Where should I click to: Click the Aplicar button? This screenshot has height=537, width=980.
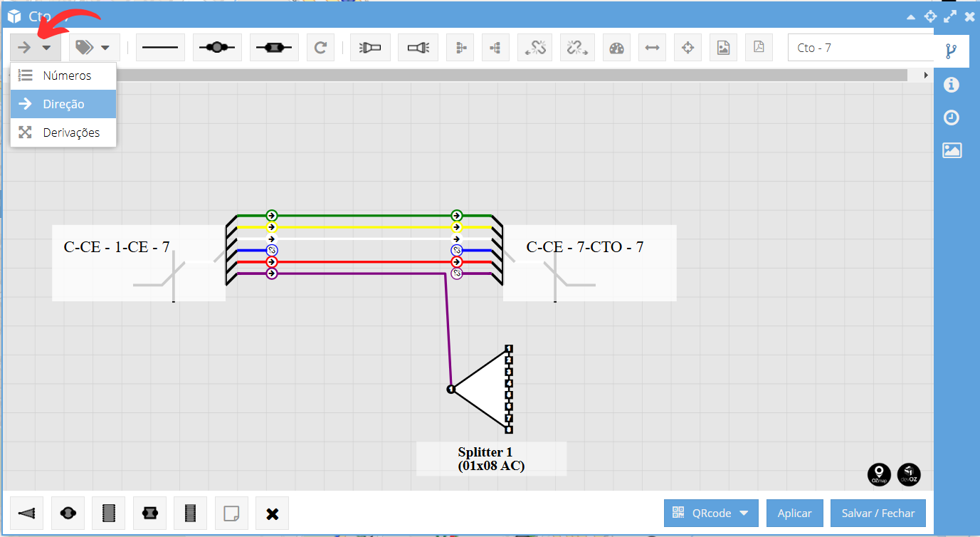click(x=794, y=513)
